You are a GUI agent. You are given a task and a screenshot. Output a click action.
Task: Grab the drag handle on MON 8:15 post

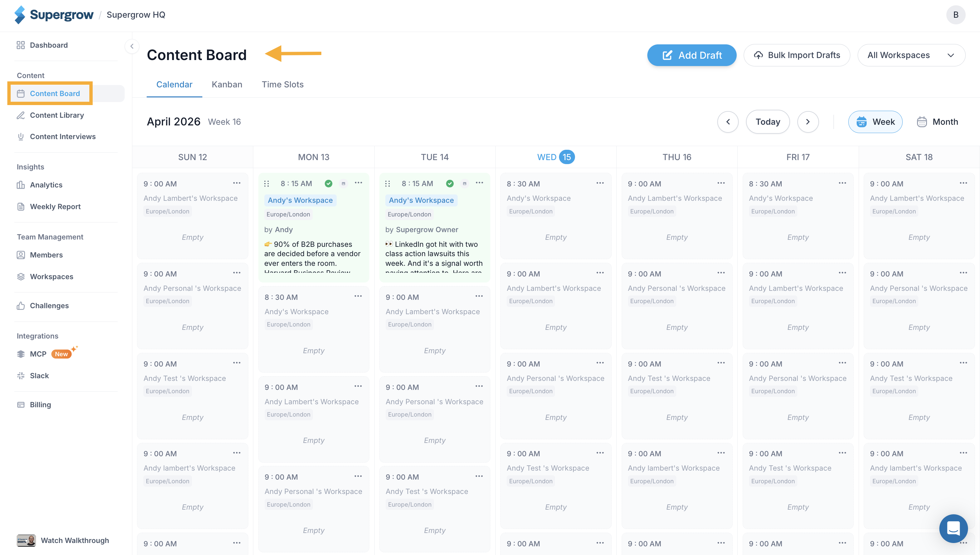click(267, 184)
